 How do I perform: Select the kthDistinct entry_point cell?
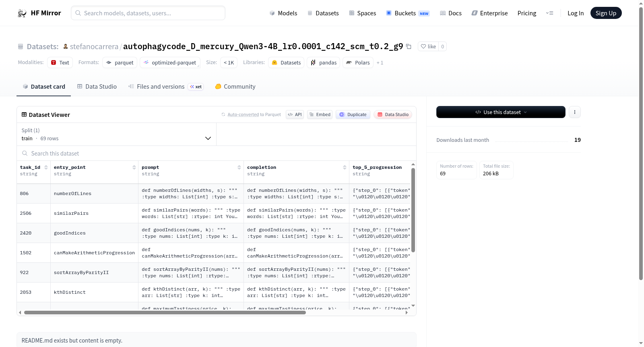coord(95,293)
